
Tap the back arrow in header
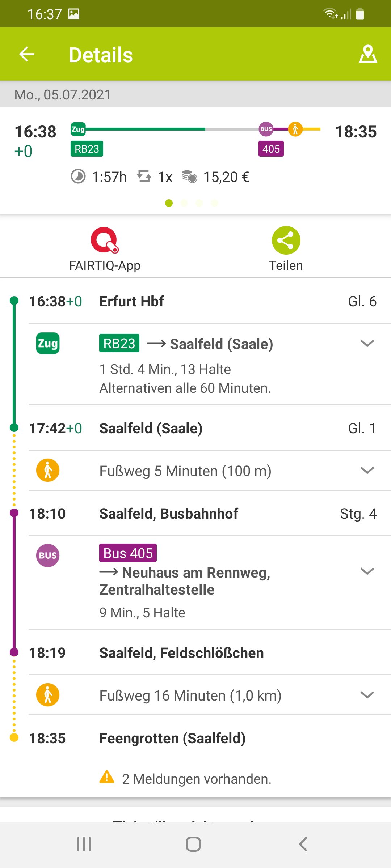27,55
